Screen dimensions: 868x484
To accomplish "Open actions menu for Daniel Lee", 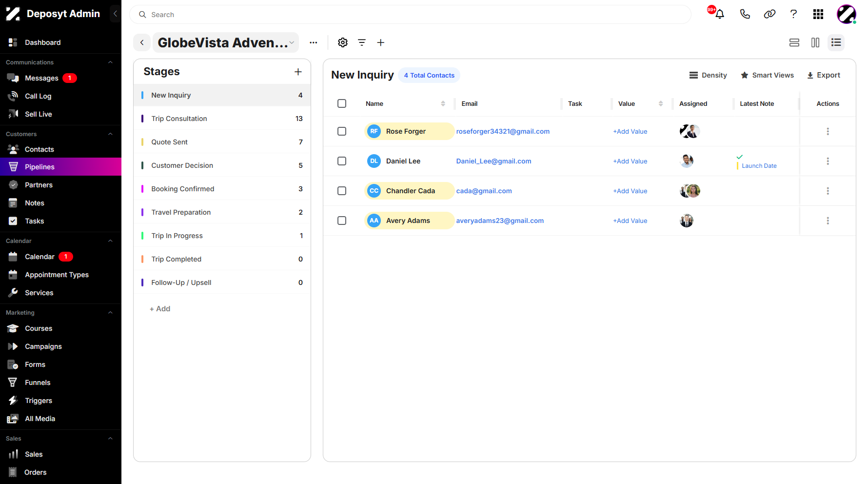I will click(828, 161).
